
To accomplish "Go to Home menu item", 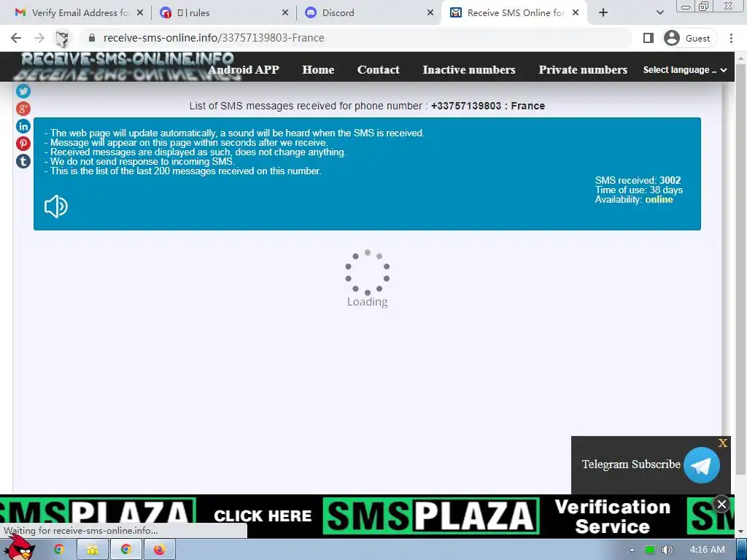I will point(318,70).
